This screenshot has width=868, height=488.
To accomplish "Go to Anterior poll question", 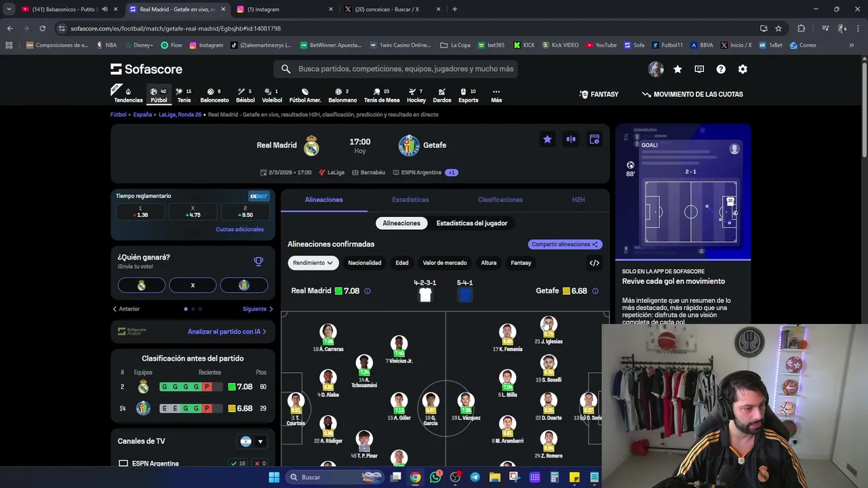I will click(x=126, y=309).
